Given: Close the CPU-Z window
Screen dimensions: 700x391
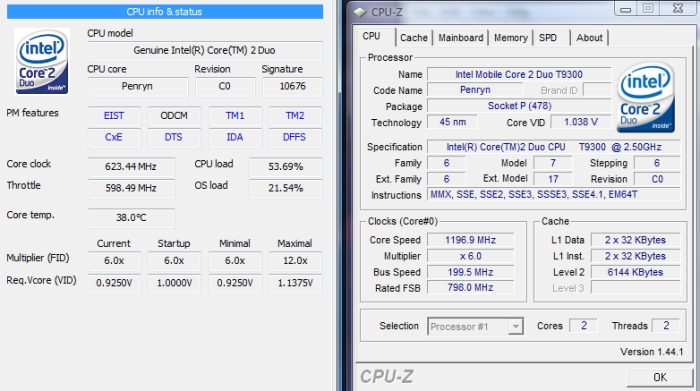Looking at the screenshot, I should (678, 8).
